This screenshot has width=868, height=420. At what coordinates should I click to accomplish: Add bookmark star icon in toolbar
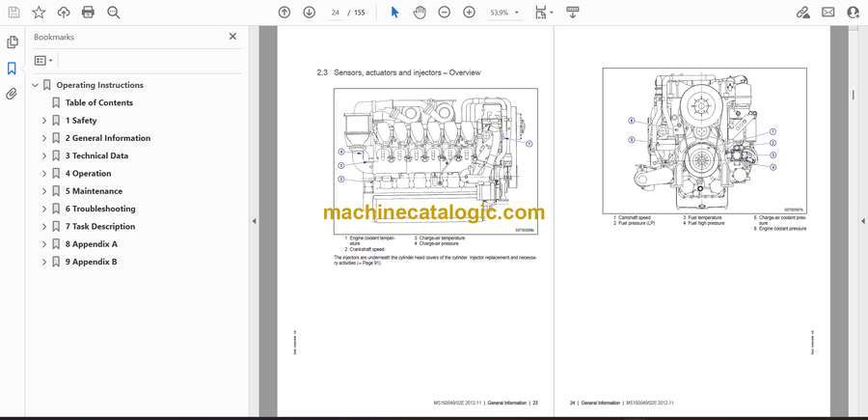click(39, 13)
